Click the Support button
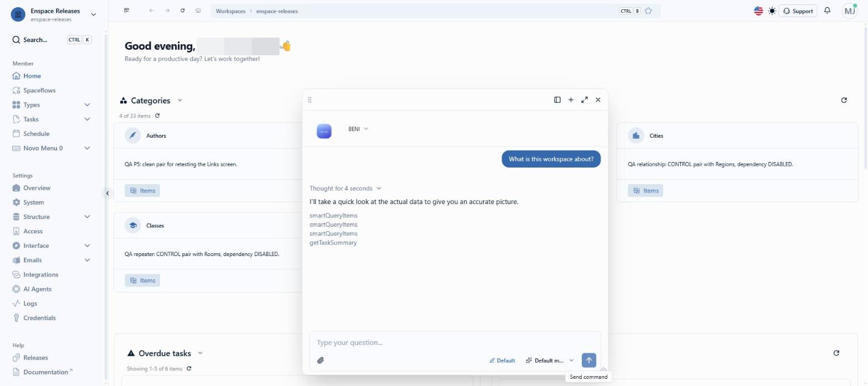 [798, 11]
